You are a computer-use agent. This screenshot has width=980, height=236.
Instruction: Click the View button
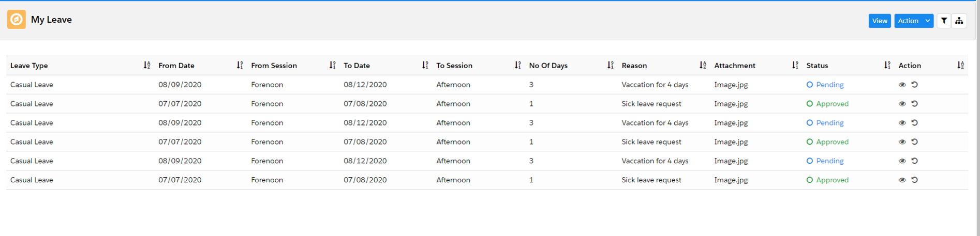879,21
